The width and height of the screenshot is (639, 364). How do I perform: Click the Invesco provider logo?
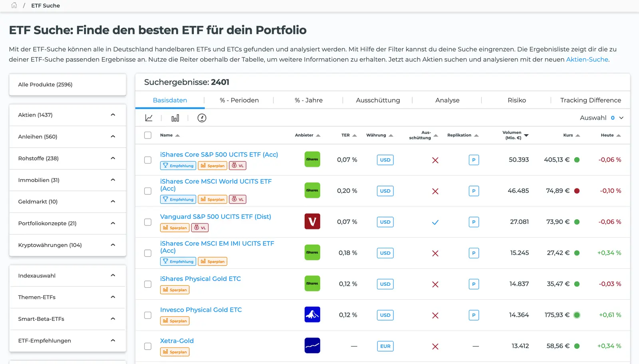pyautogui.click(x=312, y=315)
